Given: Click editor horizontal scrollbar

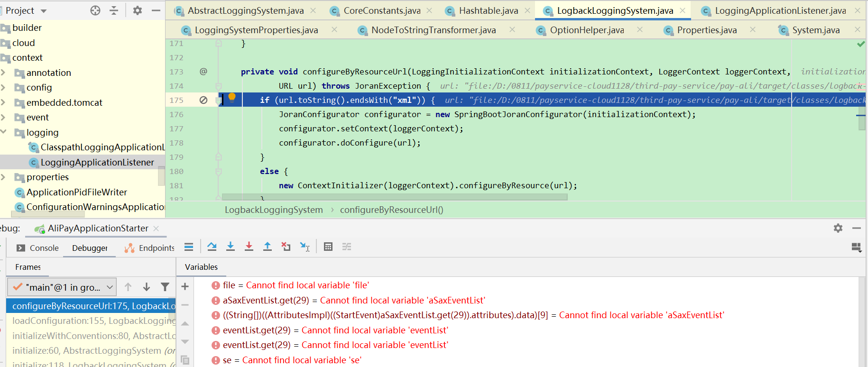Looking at the screenshot, I should (395, 197).
